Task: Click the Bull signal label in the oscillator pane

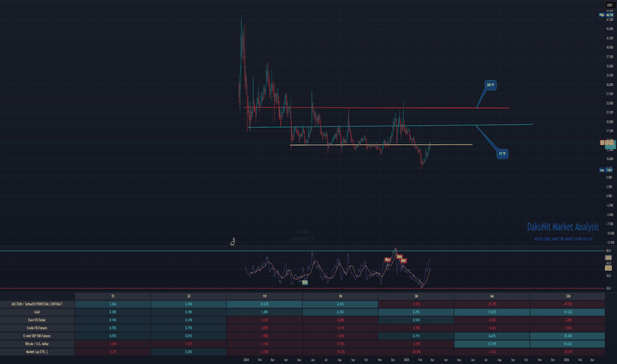Action: (305, 282)
